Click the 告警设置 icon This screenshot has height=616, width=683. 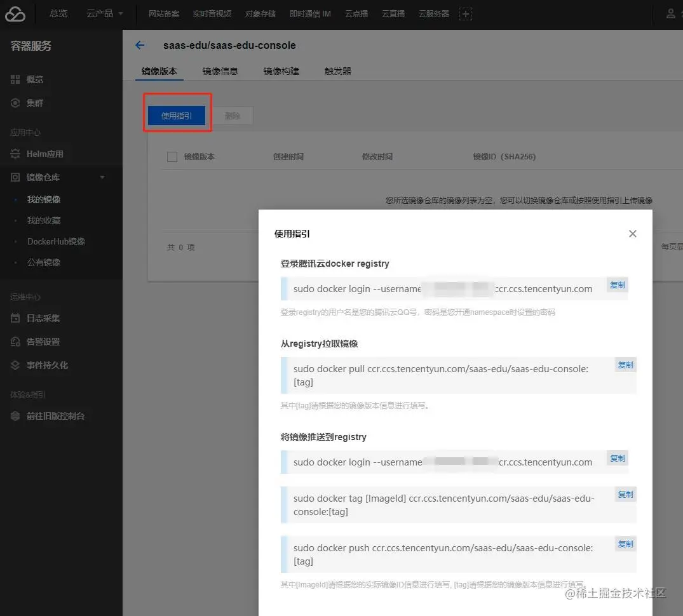15,342
